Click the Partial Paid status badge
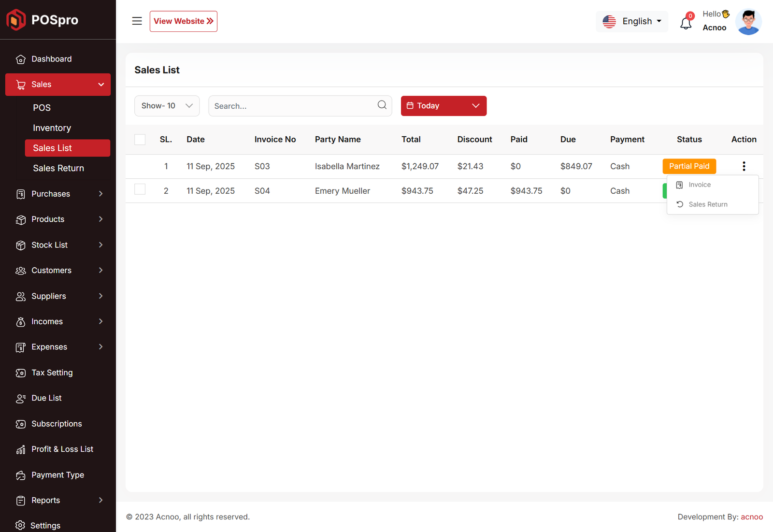 (x=689, y=166)
